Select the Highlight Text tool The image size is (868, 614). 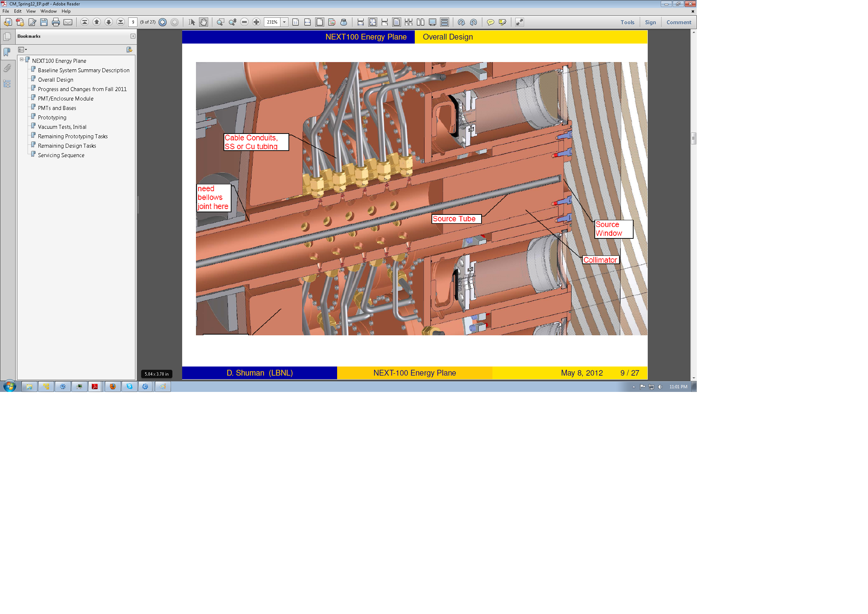(x=503, y=22)
